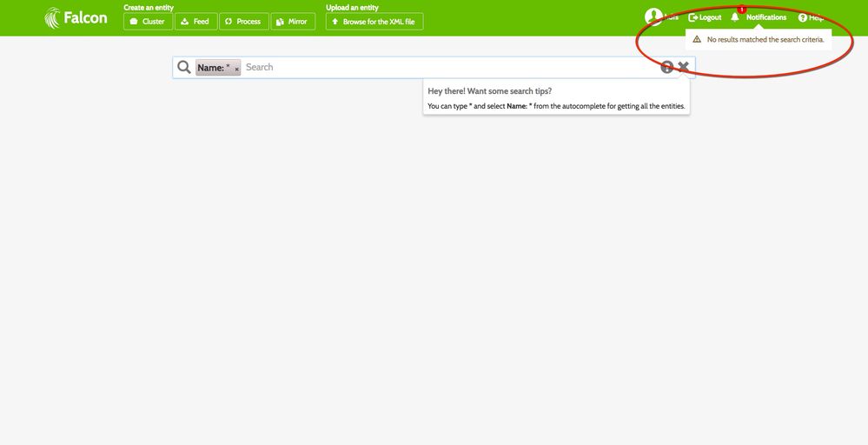Clear the search with the X icon

[x=684, y=66]
